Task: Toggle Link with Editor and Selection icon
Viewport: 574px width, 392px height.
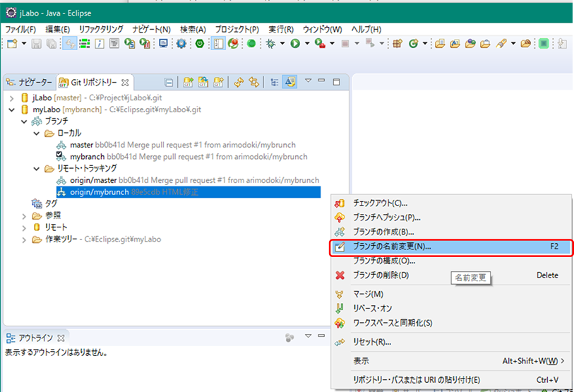Action: (253, 82)
